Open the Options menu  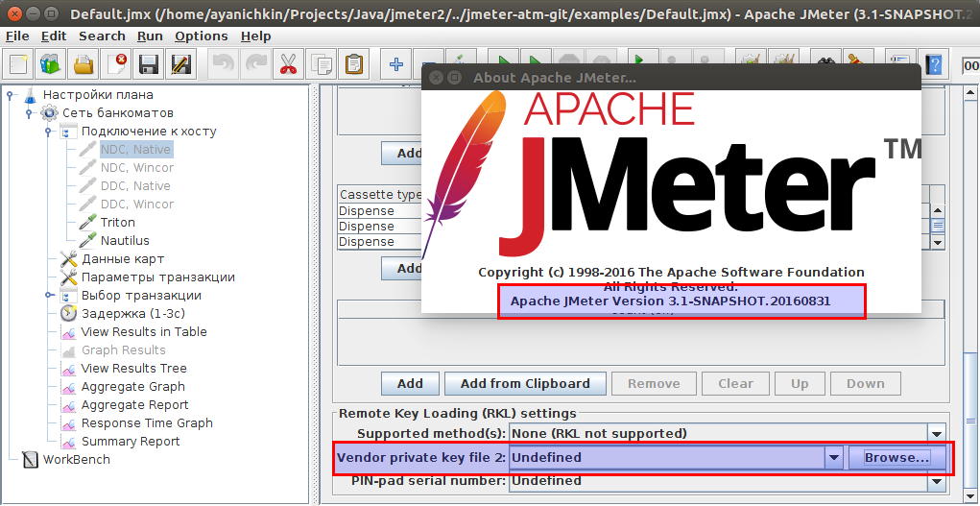tap(202, 36)
